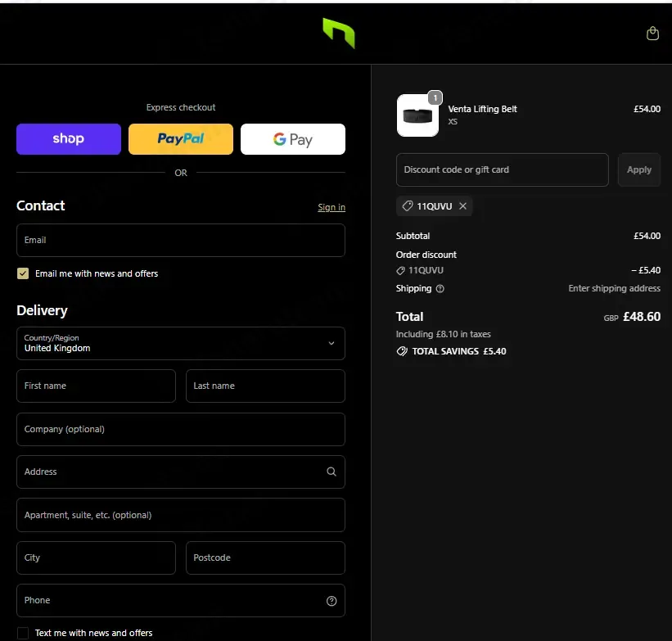This screenshot has height=641, width=672.
Task: Focus the Company (optional) field
Action: [x=181, y=429]
